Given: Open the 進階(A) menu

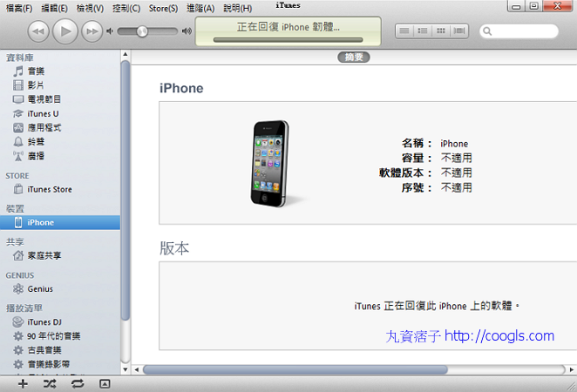Looking at the screenshot, I should [x=200, y=8].
